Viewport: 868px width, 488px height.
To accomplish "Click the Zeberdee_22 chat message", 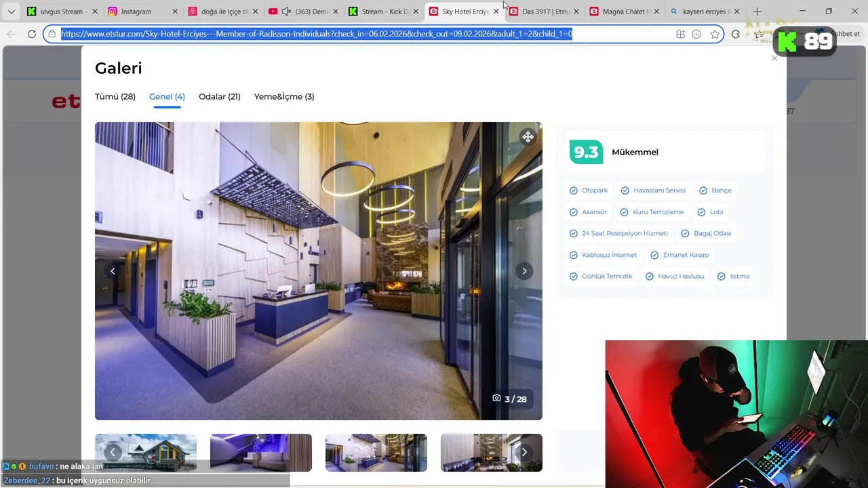I will 79,481.
